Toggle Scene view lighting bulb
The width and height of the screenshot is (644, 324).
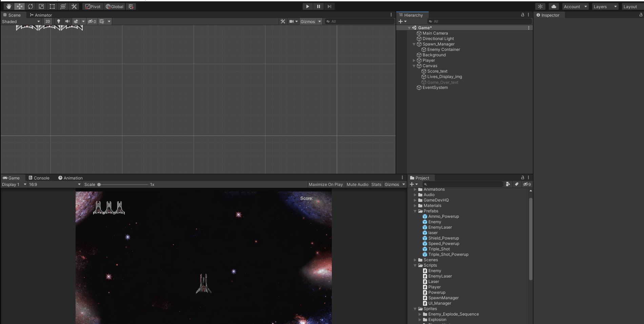(x=59, y=21)
